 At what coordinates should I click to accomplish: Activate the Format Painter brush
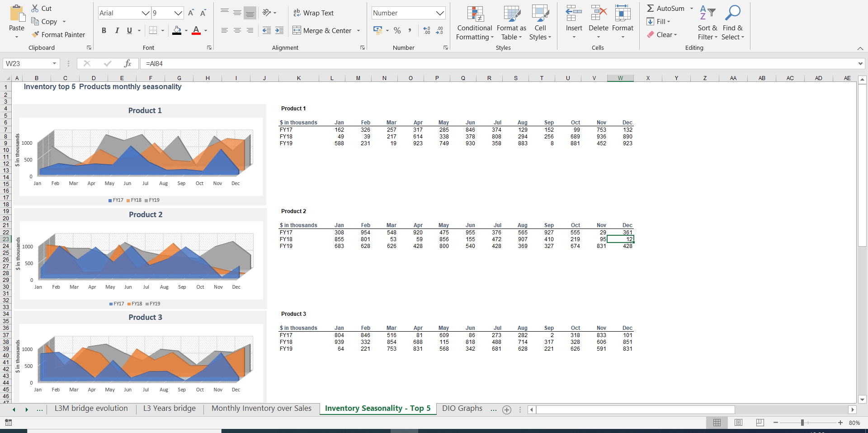point(35,34)
